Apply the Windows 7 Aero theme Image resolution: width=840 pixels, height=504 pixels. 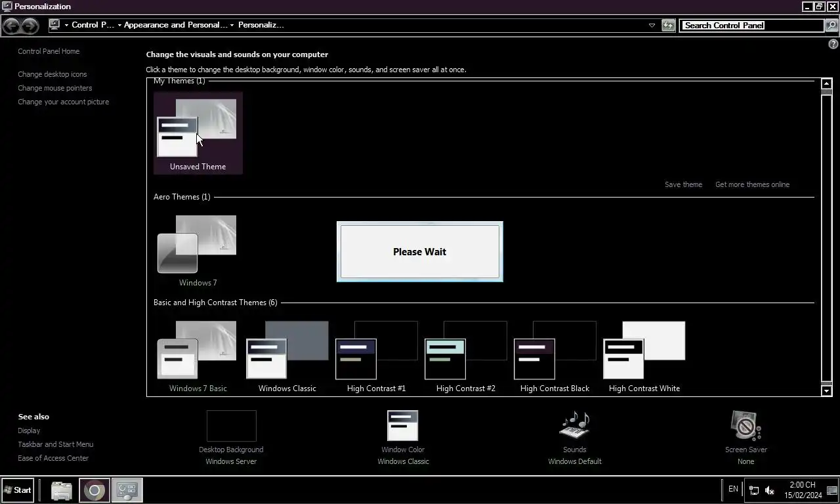tap(197, 249)
